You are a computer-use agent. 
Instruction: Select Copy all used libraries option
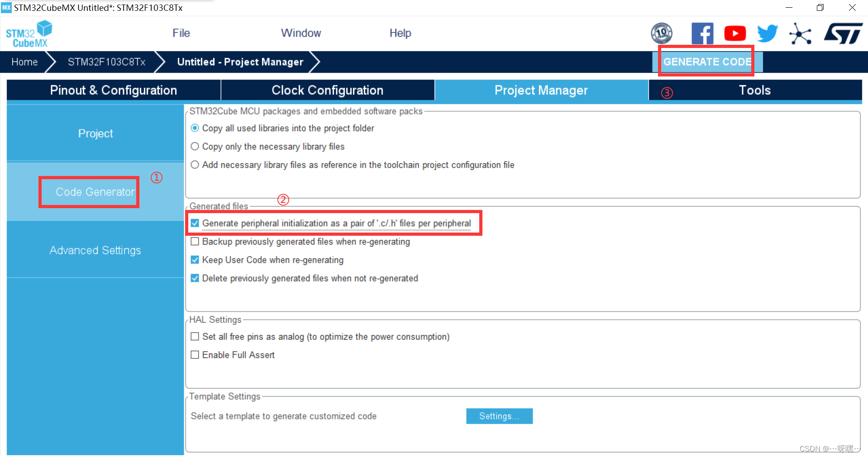point(195,128)
